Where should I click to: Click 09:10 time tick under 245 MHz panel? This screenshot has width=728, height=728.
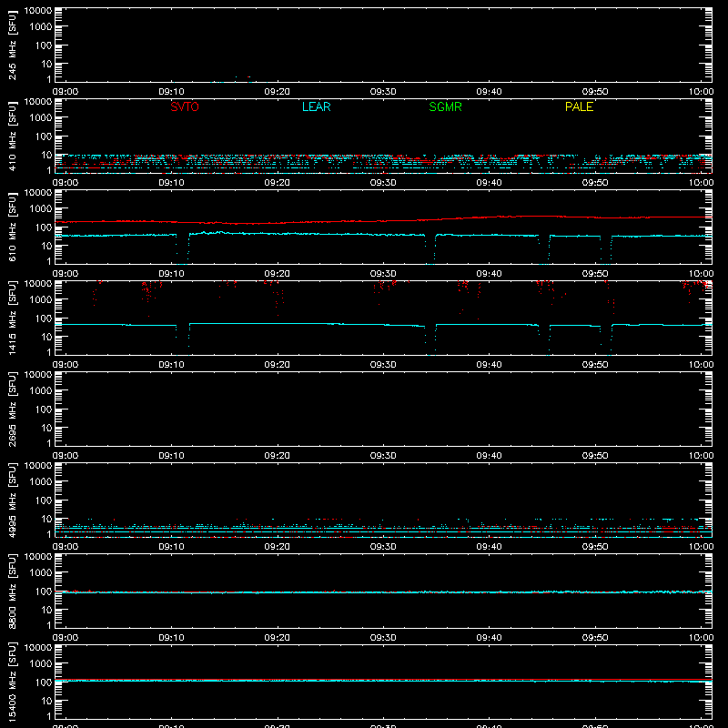(x=171, y=92)
